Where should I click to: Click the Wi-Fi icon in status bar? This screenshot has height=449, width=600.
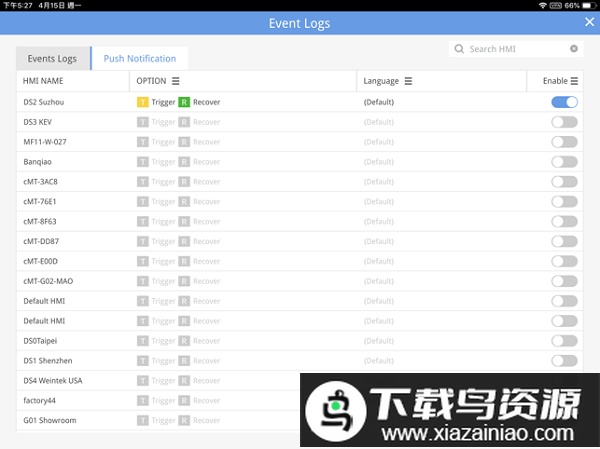coord(542,5)
